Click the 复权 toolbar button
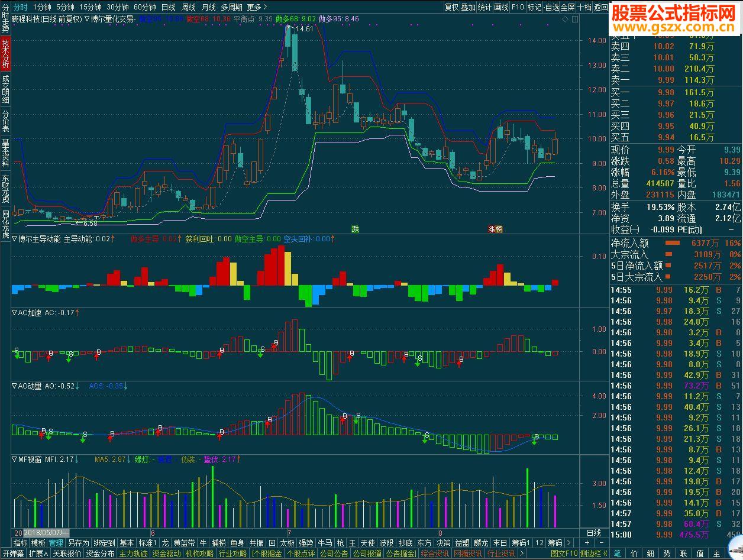This screenshot has height=560, width=743. (451, 7)
